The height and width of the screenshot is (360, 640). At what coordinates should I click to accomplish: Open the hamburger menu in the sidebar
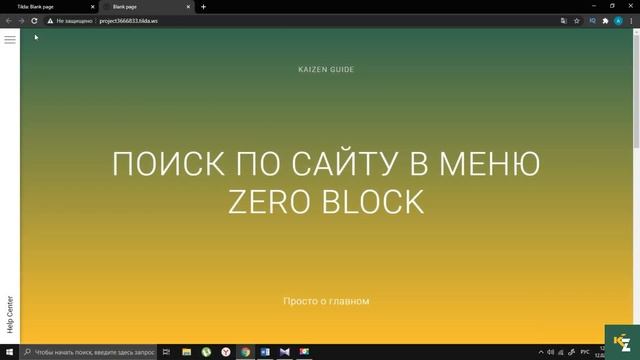tap(10, 40)
